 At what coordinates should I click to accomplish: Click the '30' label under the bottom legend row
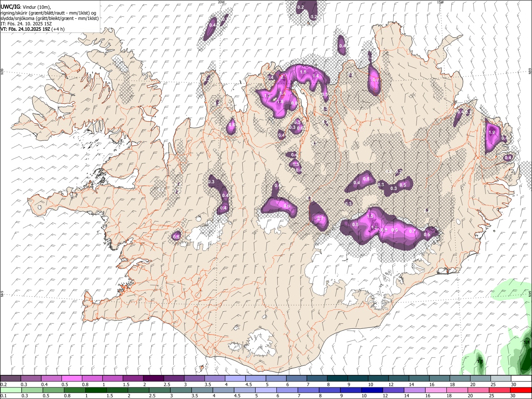click(x=513, y=396)
